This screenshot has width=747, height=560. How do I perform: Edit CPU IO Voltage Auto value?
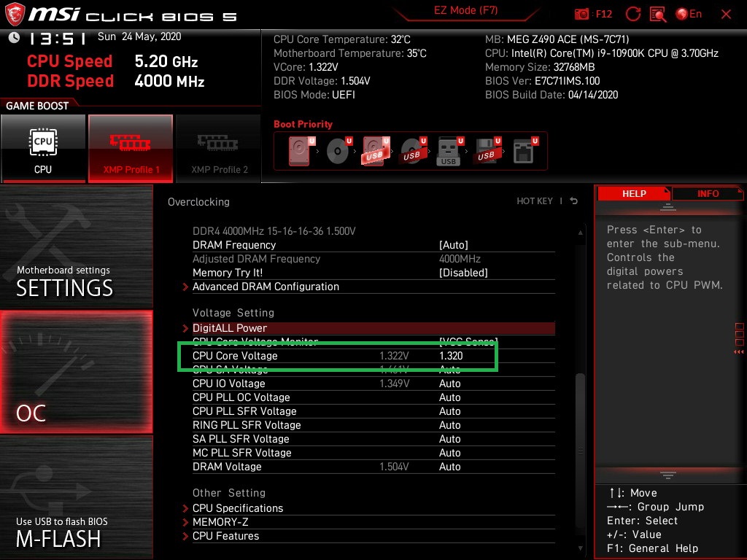point(449,384)
